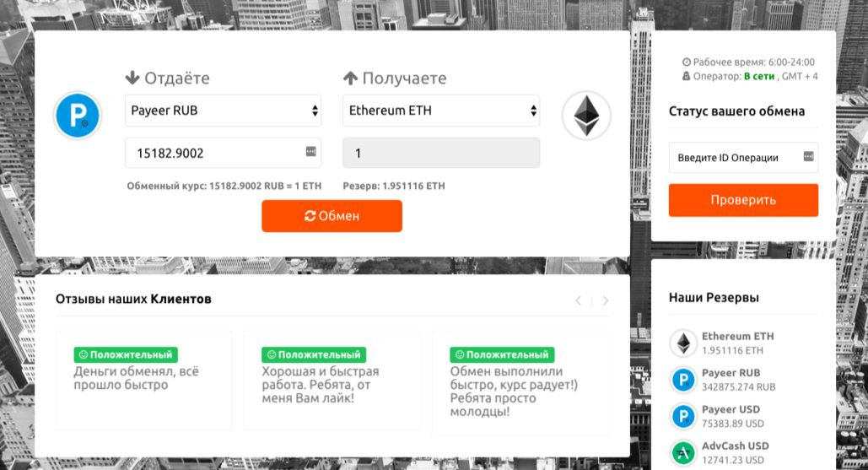Click the Введите ID Операции input field
The width and height of the screenshot is (868, 470).
743,158
